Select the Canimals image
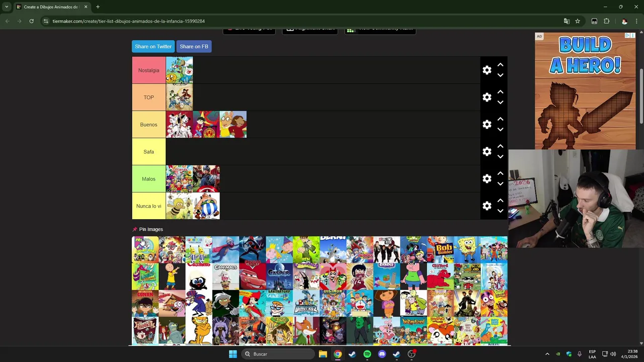Screen dimensions: 644x362 pos(225,277)
